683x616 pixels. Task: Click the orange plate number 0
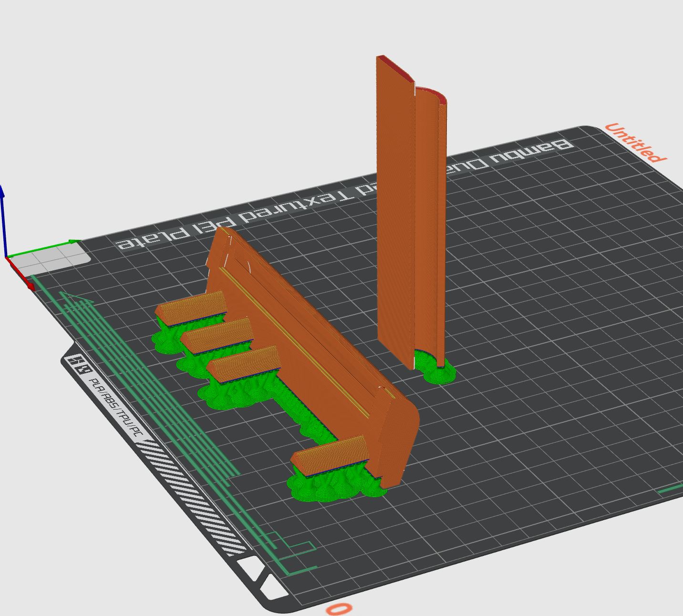339,609
